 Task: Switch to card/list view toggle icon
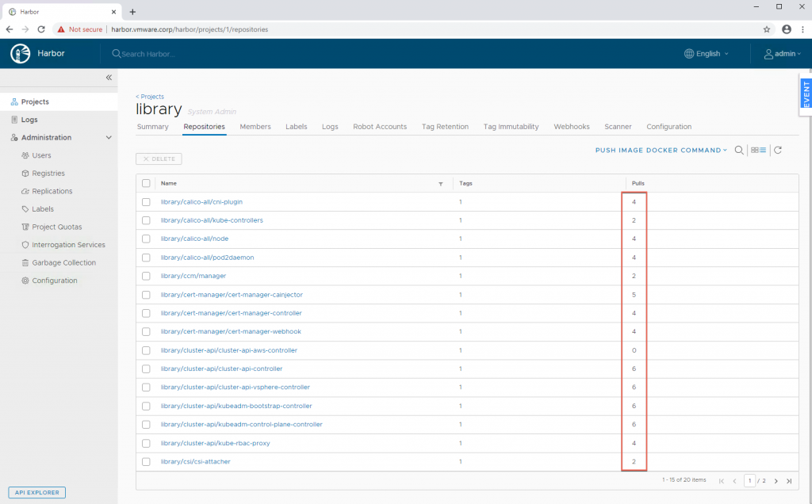point(759,150)
